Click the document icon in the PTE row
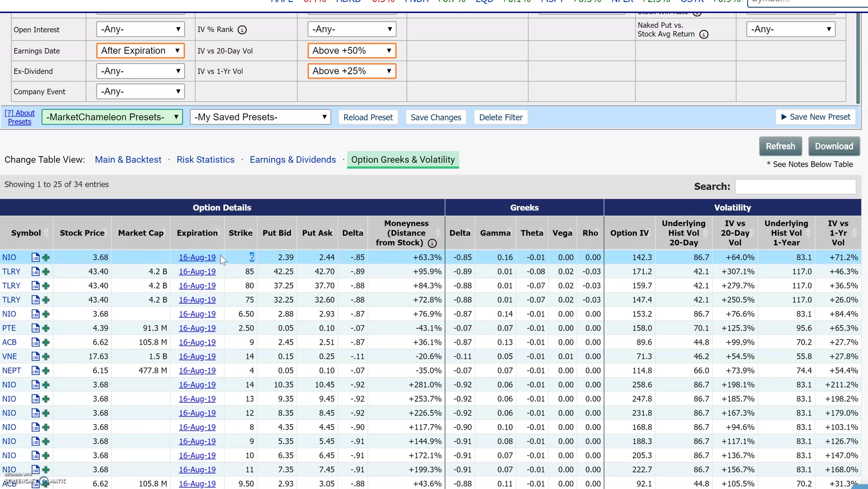 pos(35,328)
